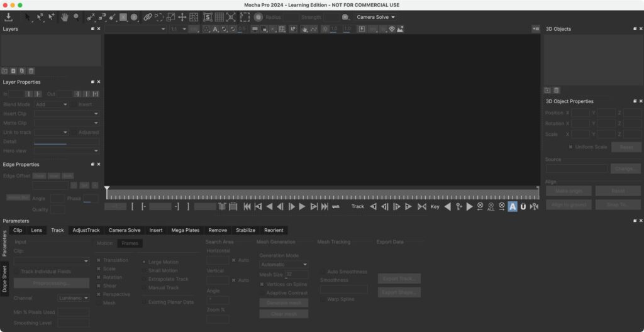
Task: Switch to the Clip tab
Action: click(18, 230)
